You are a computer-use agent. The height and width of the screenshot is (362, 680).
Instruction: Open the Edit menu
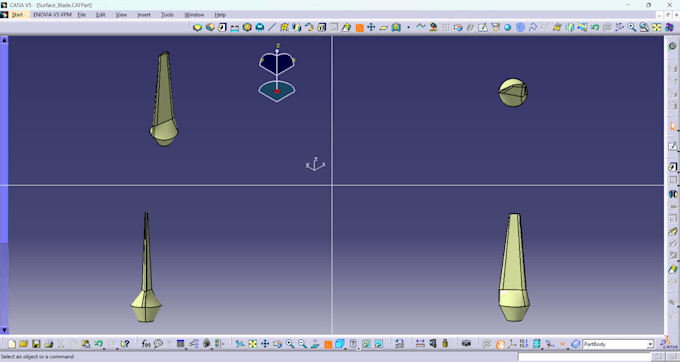pos(101,15)
